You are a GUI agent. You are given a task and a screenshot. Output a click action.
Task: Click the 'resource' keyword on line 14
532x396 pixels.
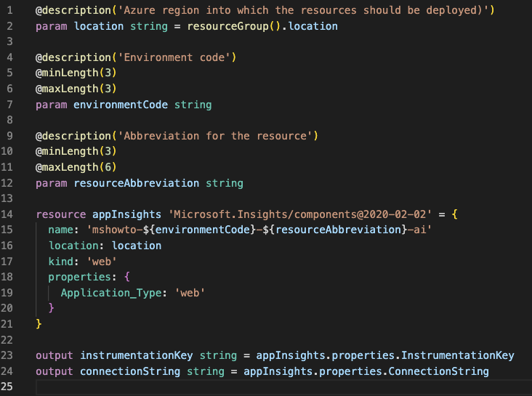(x=61, y=214)
